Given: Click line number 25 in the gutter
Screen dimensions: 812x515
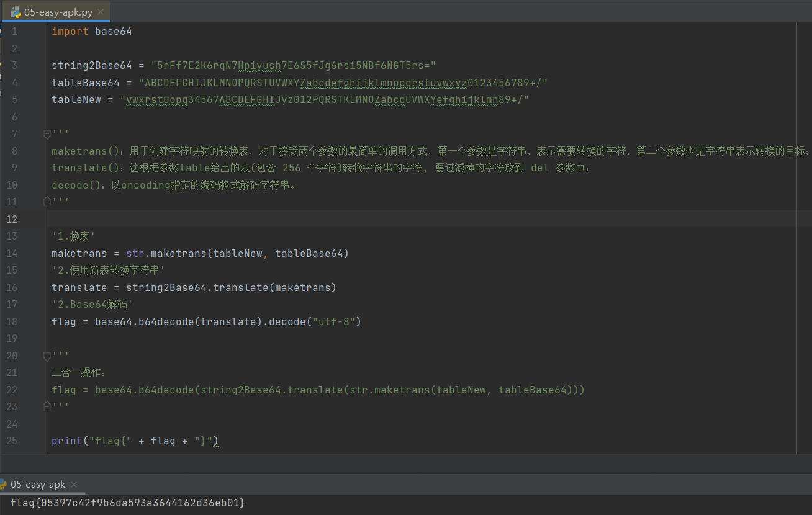Looking at the screenshot, I should pyautogui.click(x=12, y=441).
